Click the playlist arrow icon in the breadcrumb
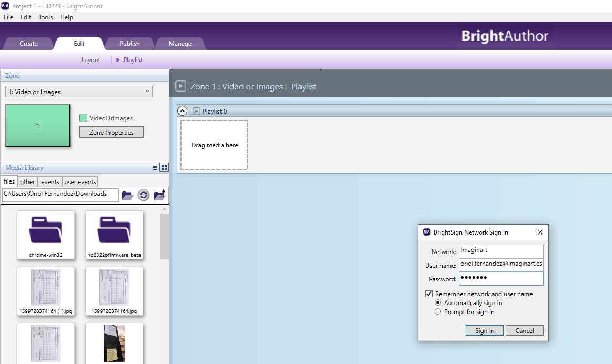 (x=118, y=60)
